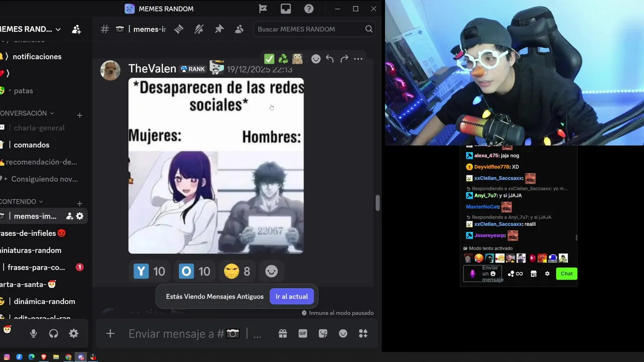This screenshot has height=362, width=644.
Task: Open the Threads icon in channel header
Action: coord(179,29)
